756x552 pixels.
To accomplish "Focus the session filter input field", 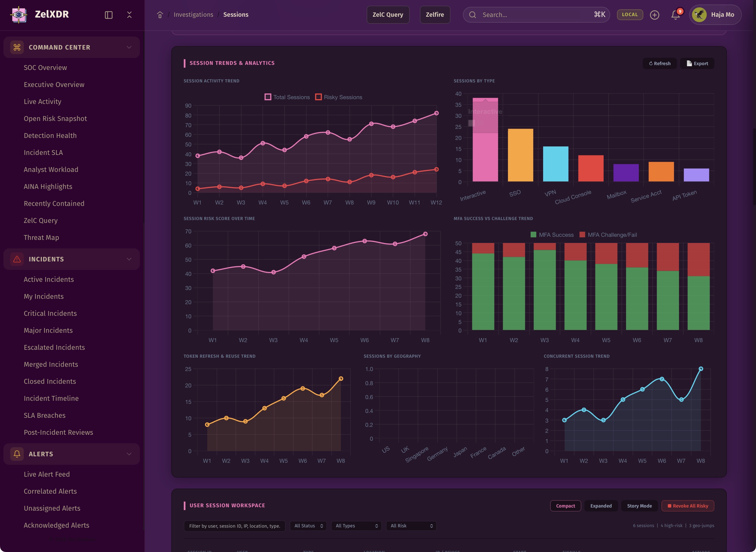I will [x=234, y=526].
